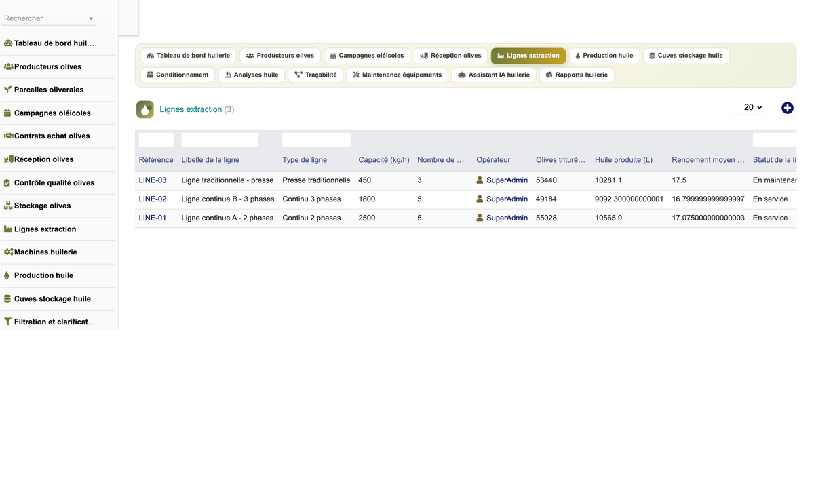The height and width of the screenshot is (504, 814).
Task: Switch to Campagnes oléicoles tab
Action: pos(367,56)
